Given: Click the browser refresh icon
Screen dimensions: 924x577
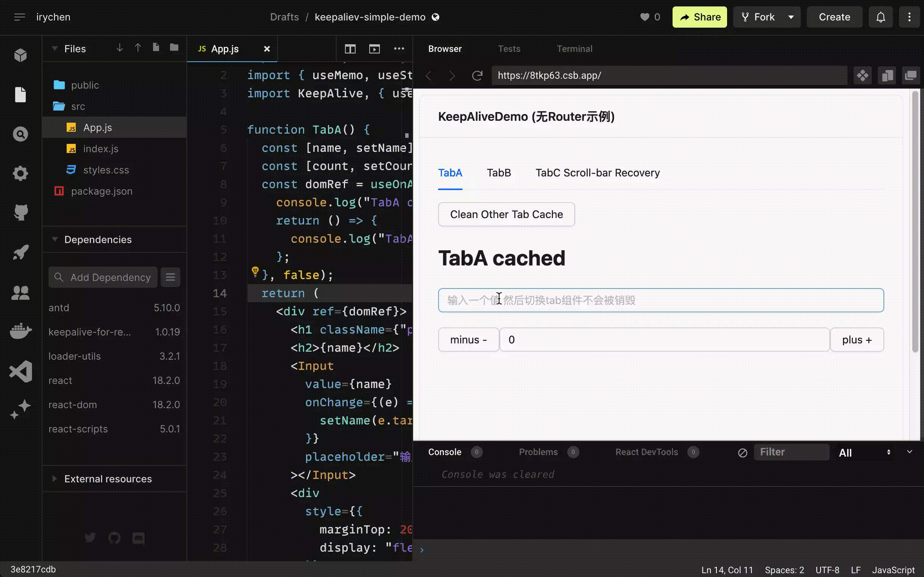Looking at the screenshot, I should click(477, 76).
